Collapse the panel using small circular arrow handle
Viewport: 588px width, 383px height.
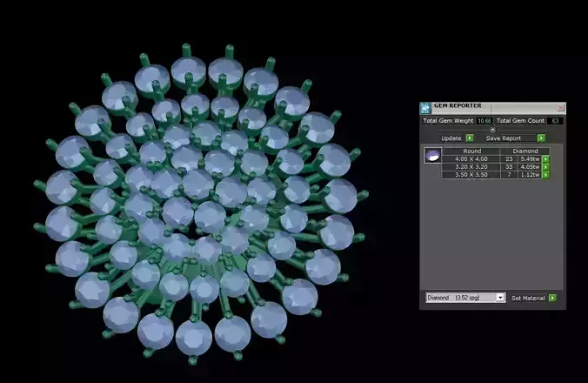pos(492,130)
